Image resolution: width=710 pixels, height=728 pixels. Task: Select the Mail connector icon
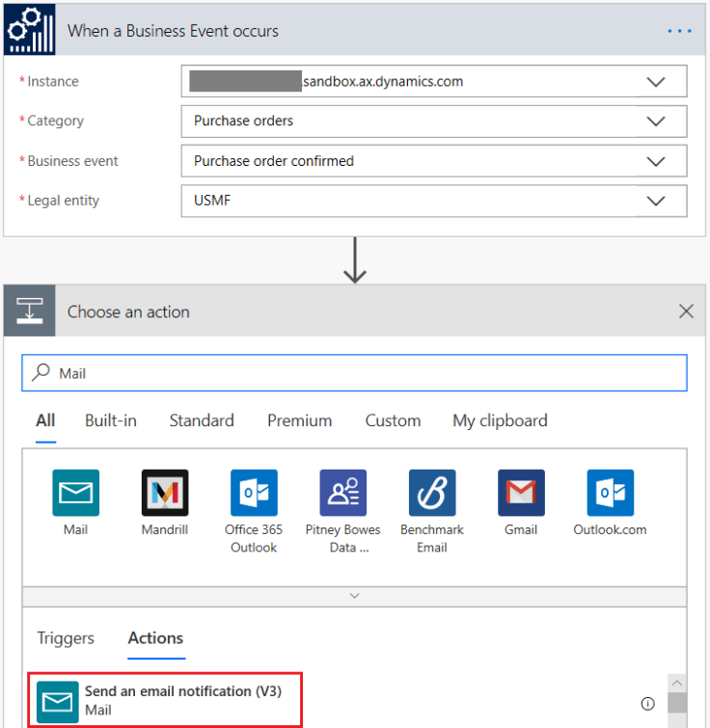(x=75, y=493)
